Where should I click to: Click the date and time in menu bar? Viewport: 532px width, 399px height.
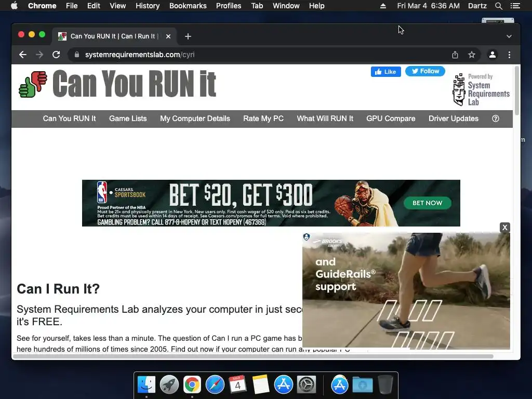(x=428, y=6)
